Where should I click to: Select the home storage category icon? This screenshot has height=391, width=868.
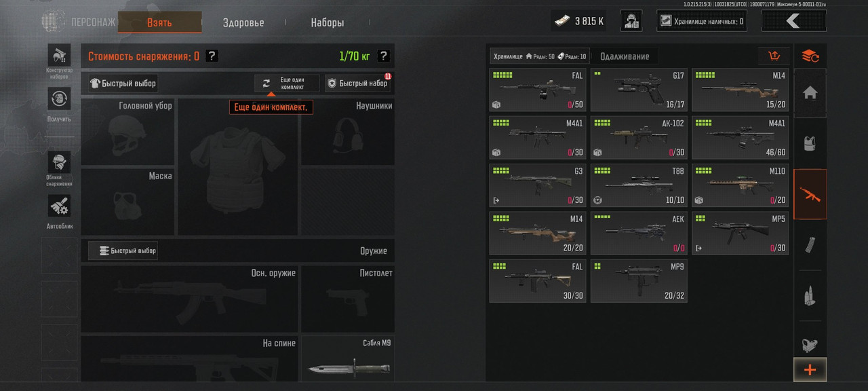point(810,93)
